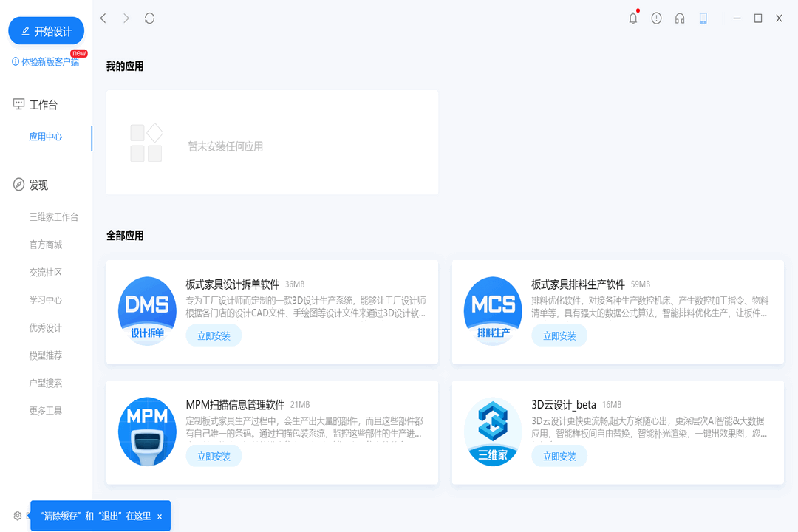Click the DMS 设计拆单 app logo

coord(147,311)
